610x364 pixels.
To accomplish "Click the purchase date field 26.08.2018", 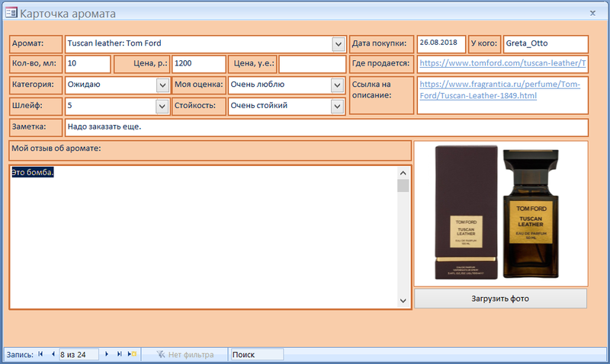I will click(441, 43).
